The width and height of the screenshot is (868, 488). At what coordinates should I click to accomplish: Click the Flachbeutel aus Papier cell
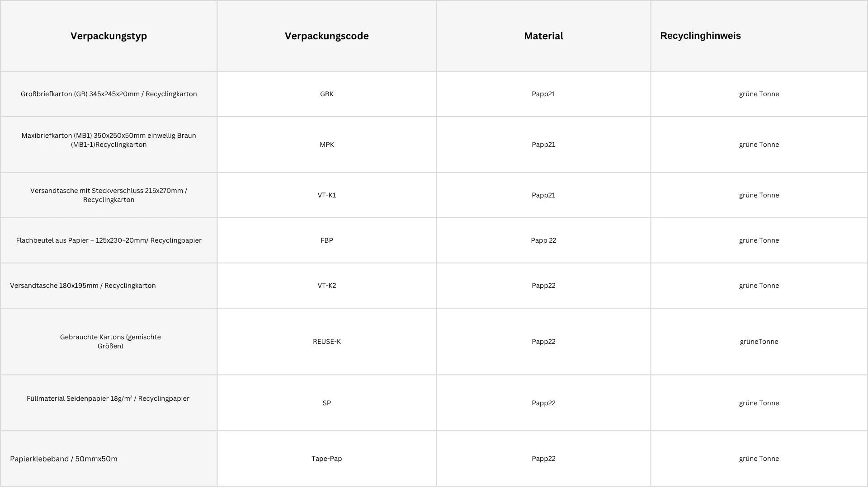108,240
